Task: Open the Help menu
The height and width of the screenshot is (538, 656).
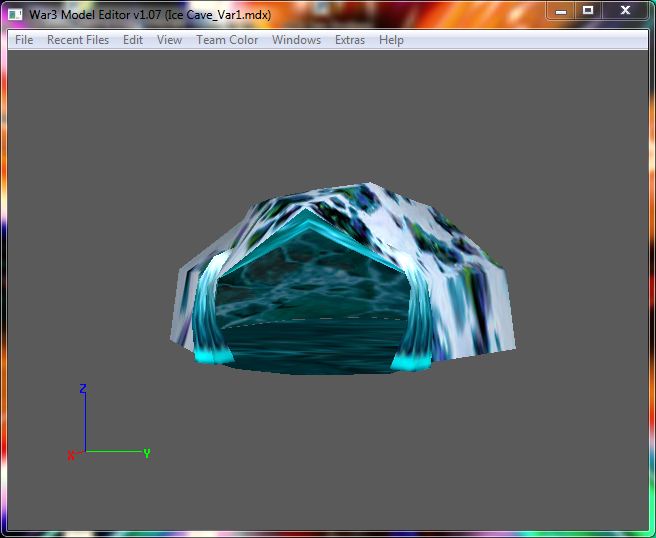Action: tap(391, 40)
